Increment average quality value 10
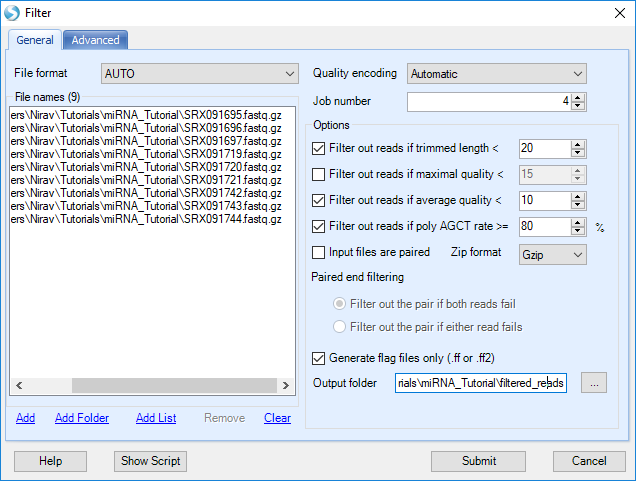The image size is (636, 481). point(578,196)
